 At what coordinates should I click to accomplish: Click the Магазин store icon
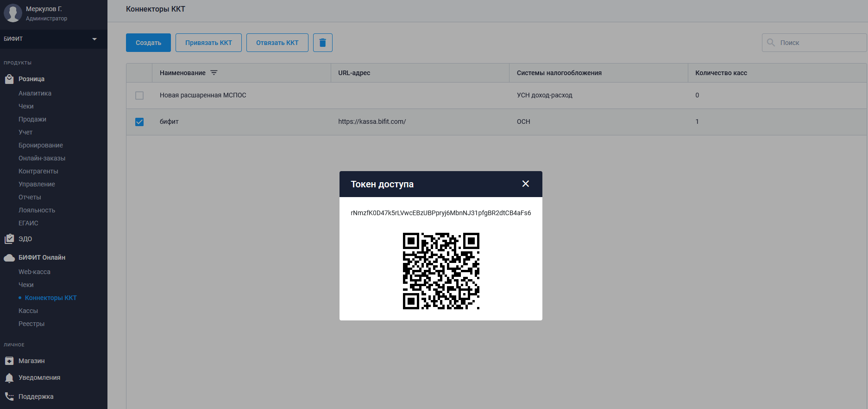click(9, 361)
